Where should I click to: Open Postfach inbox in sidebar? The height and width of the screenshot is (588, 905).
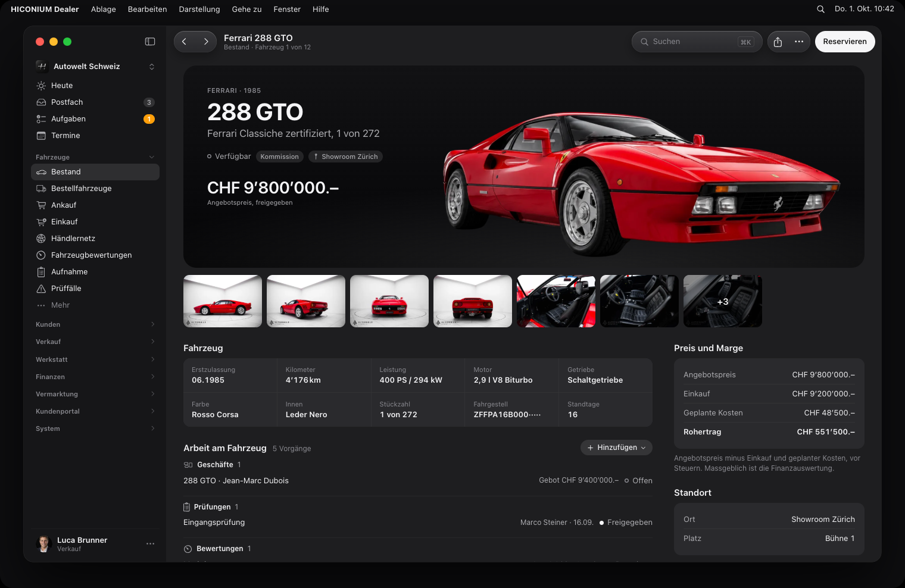click(95, 102)
